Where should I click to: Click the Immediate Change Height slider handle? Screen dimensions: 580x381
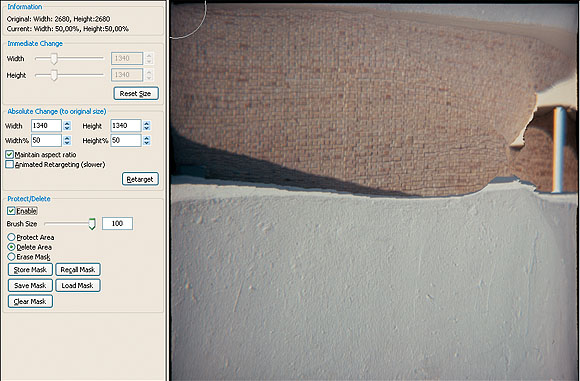point(54,75)
